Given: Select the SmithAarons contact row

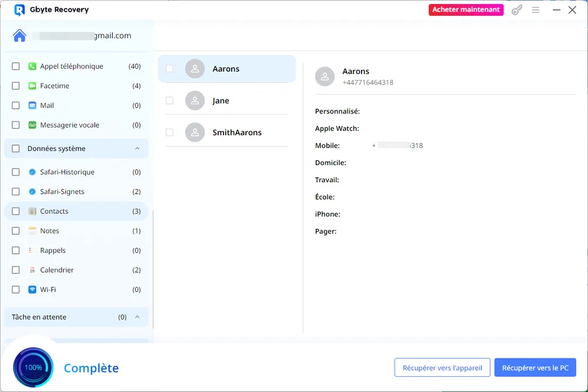Looking at the screenshot, I should click(236, 133).
